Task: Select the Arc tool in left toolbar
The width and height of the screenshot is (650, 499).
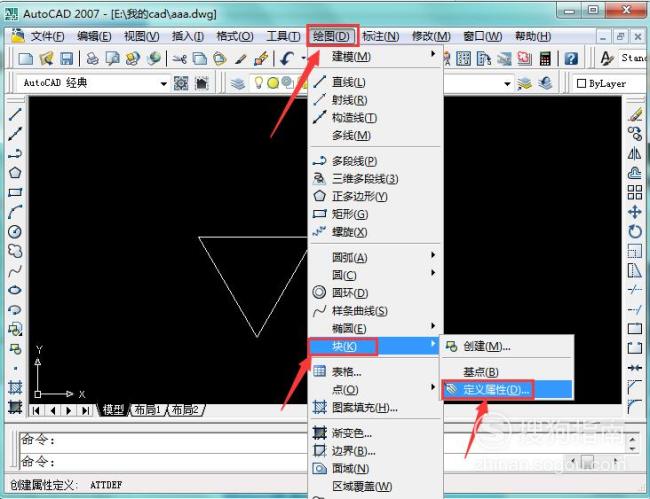Action: (15, 212)
